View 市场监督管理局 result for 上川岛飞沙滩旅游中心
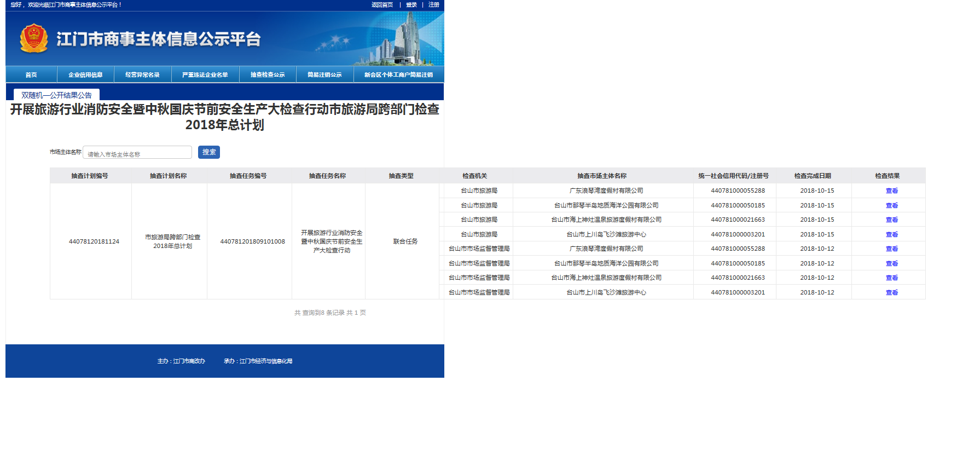The image size is (980, 450). click(x=891, y=293)
